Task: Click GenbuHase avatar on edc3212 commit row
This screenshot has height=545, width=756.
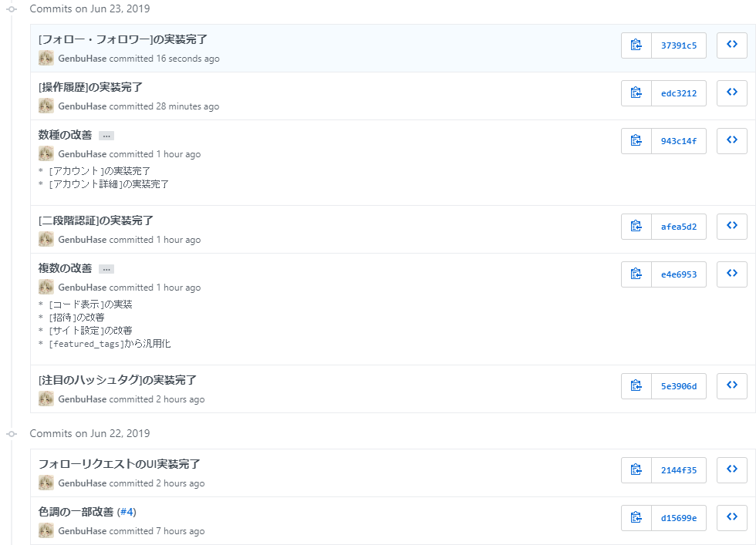Action: (x=46, y=106)
